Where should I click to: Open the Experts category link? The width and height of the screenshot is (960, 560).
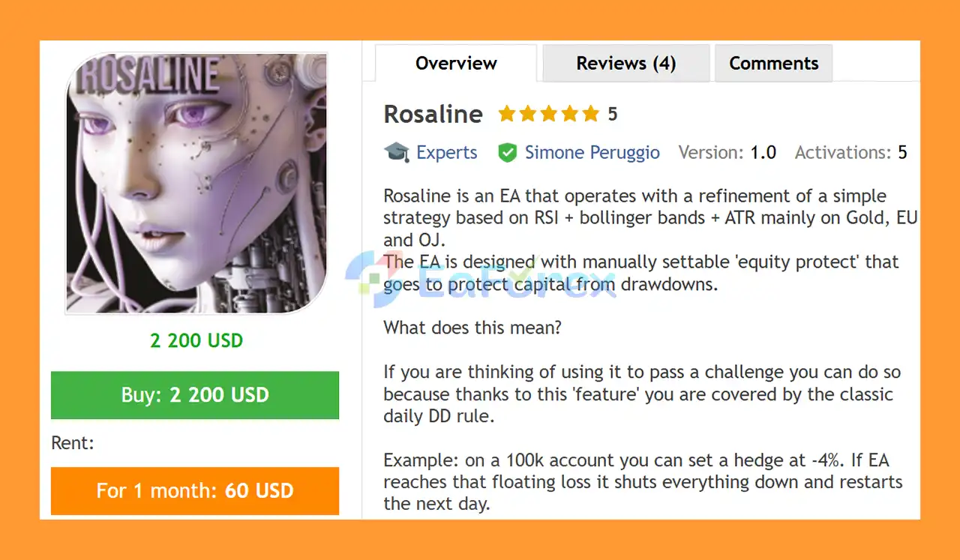click(446, 153)
